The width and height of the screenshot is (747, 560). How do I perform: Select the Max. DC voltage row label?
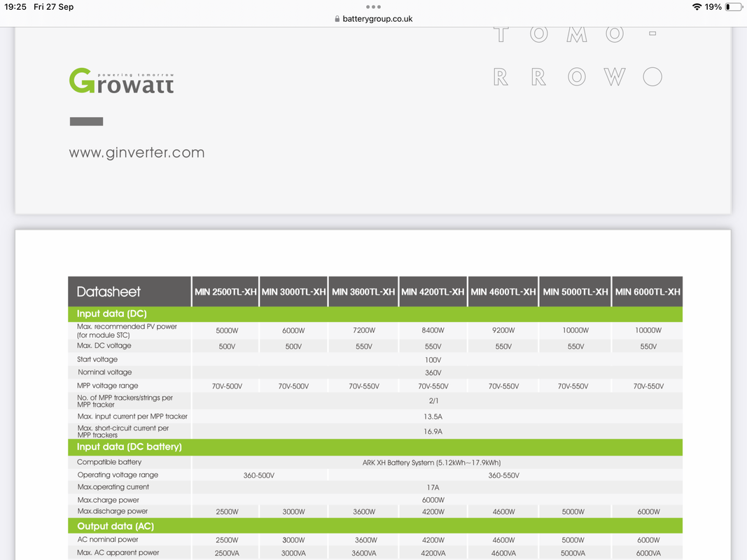pyautogui.click(x=104, y=346)
